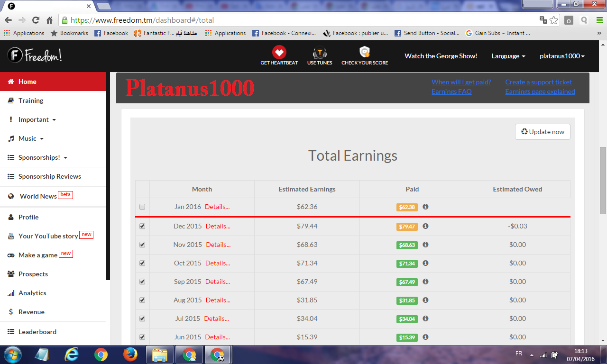Click the info icon for Jan 2016 payment
Image resolution: width=607 pixels, height=364 pixels.
click(x=425, y=207)
